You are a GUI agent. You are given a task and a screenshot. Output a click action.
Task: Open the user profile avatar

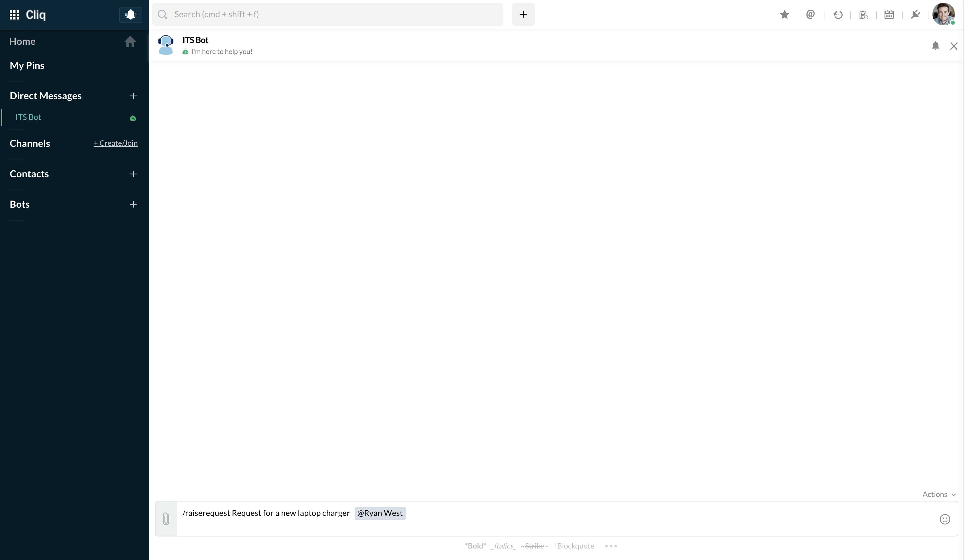943,15
